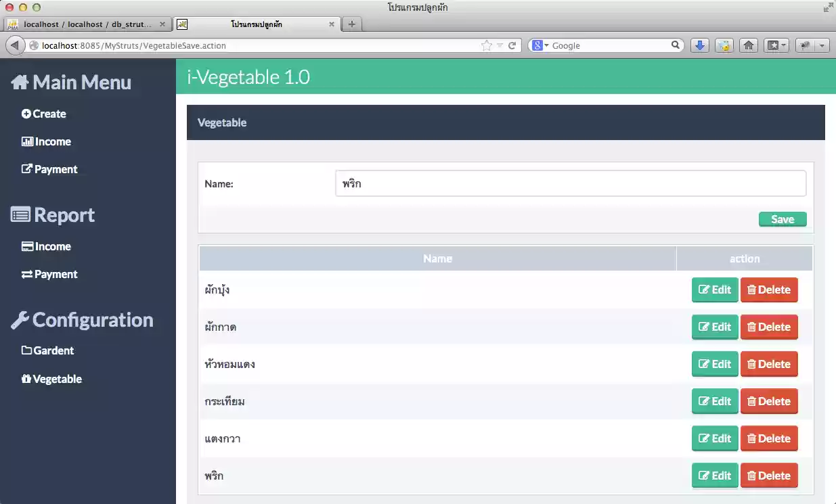836x504 pixels.
Task: Open a new browser tab
Action: [351, 24]
